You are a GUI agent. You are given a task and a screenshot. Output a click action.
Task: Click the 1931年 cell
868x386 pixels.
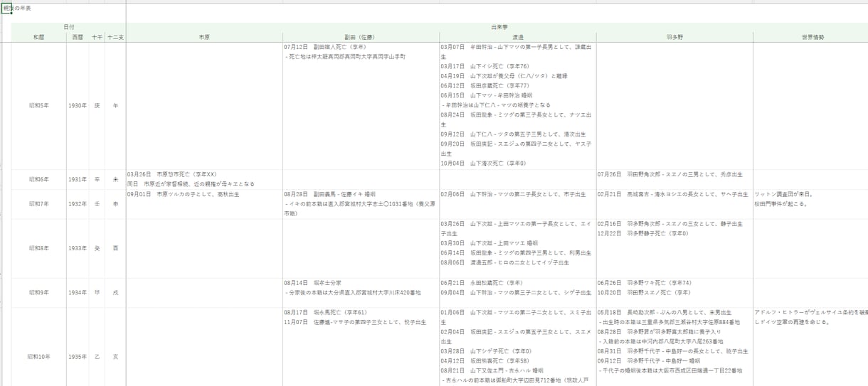[x=78, y=179]
